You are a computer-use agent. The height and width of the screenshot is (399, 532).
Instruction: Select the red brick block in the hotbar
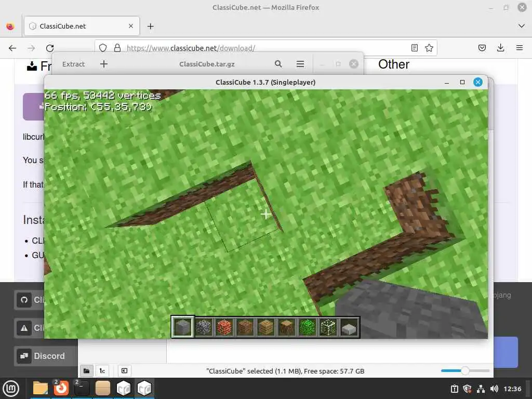(x=224, y=327)
